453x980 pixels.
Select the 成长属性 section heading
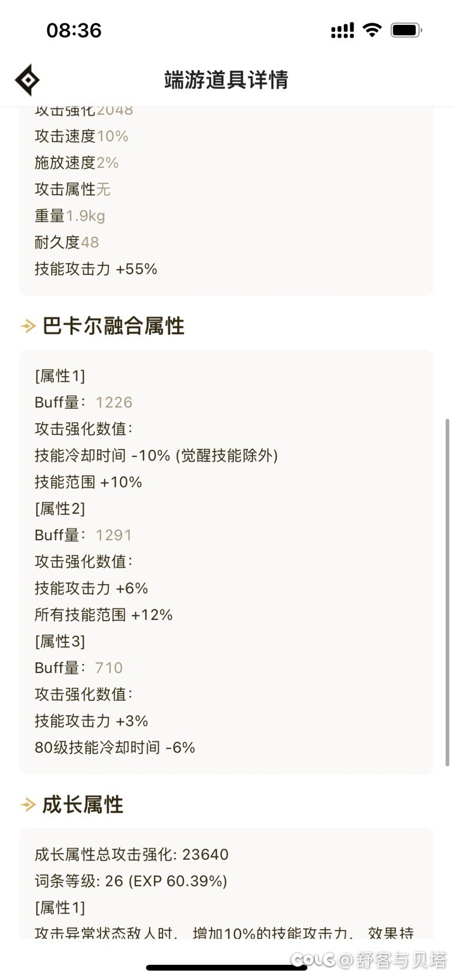[83, 805]
